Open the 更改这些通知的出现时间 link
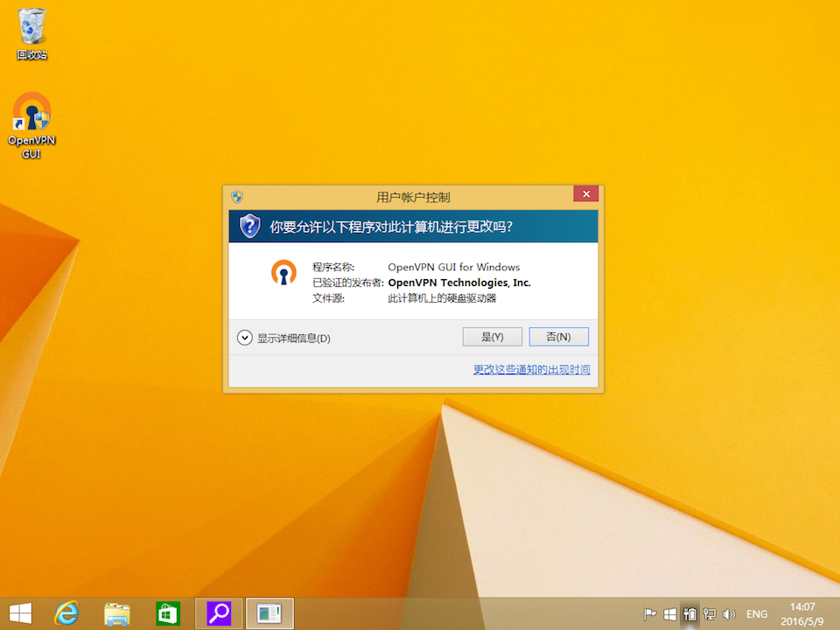840x630 pixels. [x=531, y=369]
